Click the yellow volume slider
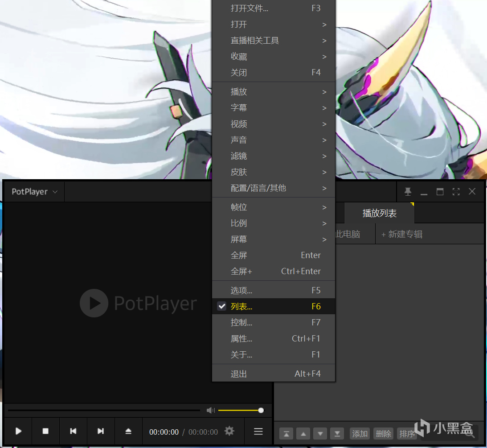Image resolution: width=487 pixels, height=448 pixels. pos(239,410)
